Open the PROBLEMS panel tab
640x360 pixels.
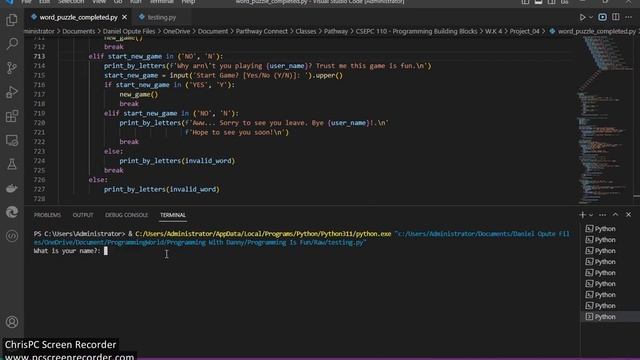pyautogui.click(x=47, y=215)
